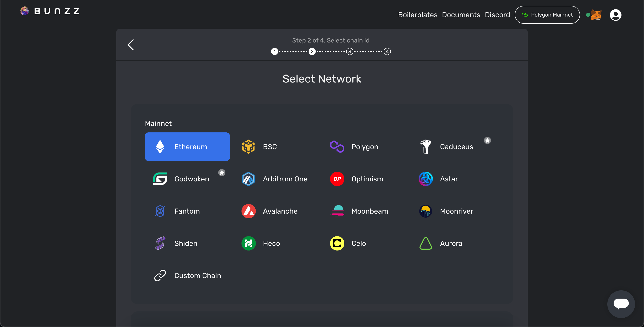Select Ethereum network option
Viewport: 644px width, 327px height.
point(187,147)
